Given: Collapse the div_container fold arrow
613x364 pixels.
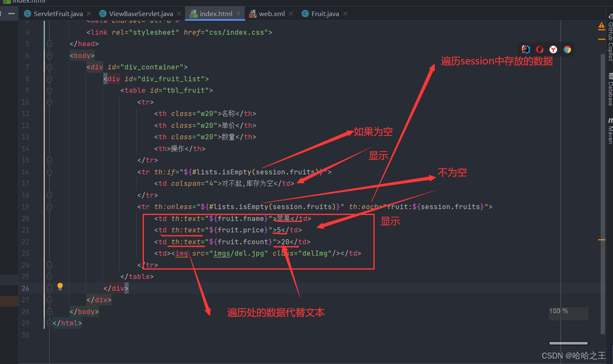Looking at the screenshot, I should coord(50,67).
